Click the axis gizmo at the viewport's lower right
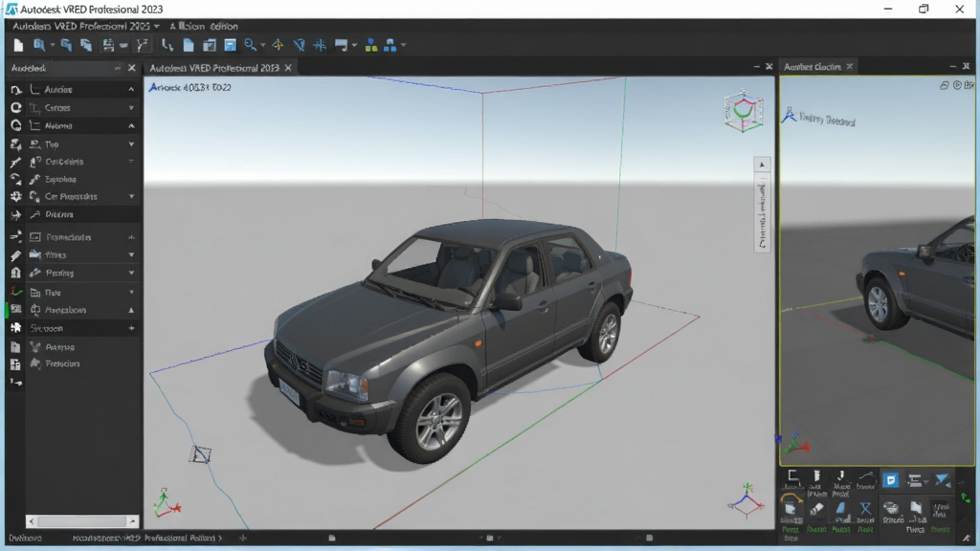This screenshot has height=551, width=980. point(746,499)
